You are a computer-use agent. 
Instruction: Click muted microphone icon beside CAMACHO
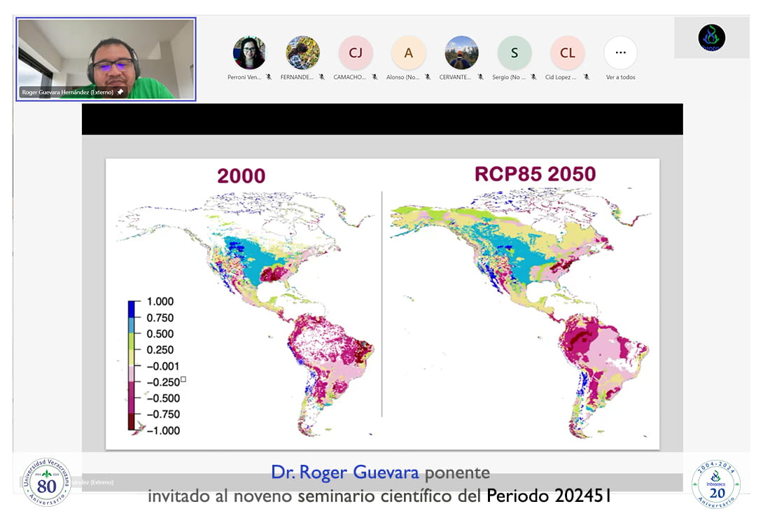coord(374,77)
